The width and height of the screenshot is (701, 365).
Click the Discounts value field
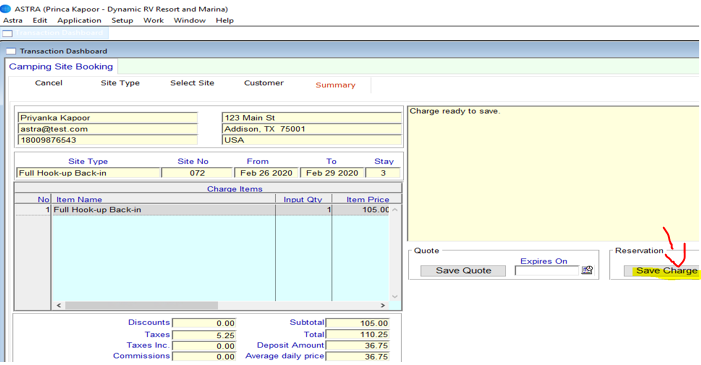point(204,323)
